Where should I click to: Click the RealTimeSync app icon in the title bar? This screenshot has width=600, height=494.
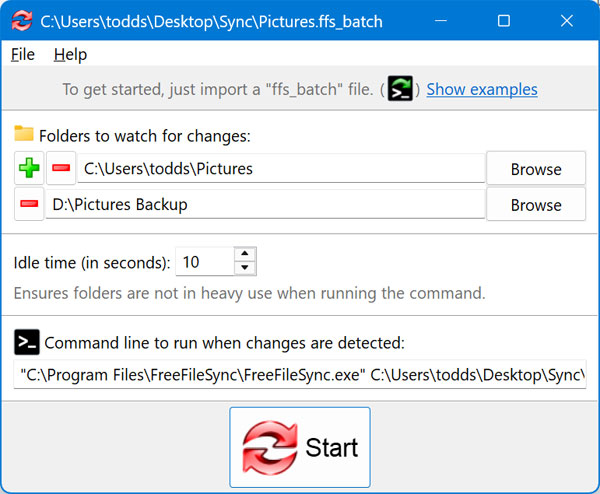(21, 21)
